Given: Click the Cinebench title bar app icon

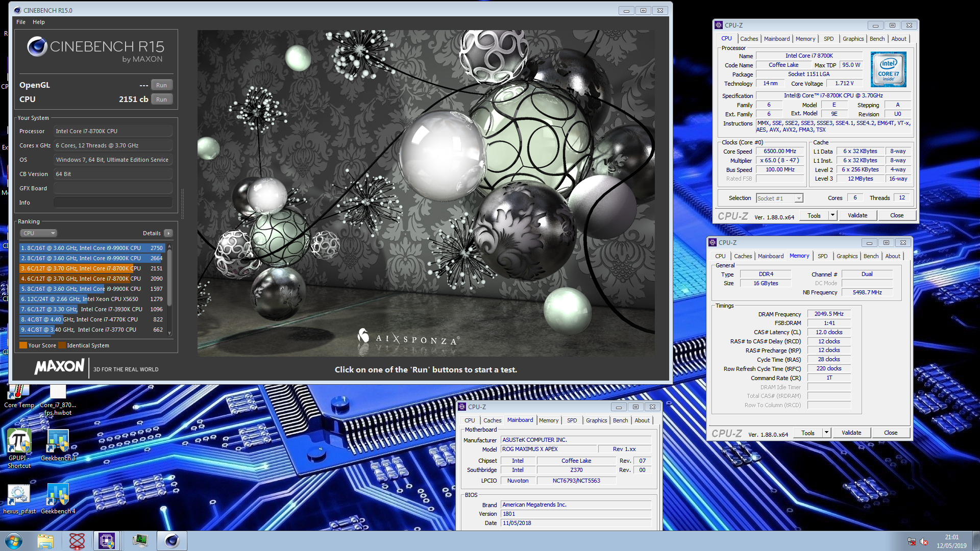Looking at the screenshot, I should 17,10.
